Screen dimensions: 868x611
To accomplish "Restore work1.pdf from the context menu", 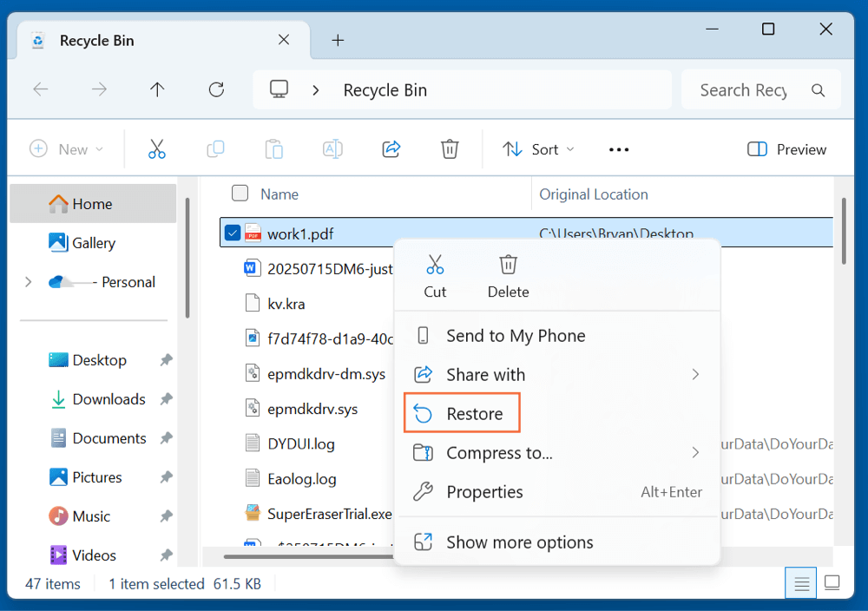I will 471,413.
